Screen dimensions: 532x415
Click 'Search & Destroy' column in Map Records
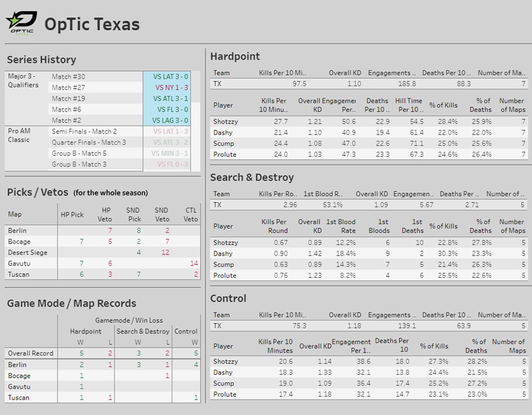(143, 331)
